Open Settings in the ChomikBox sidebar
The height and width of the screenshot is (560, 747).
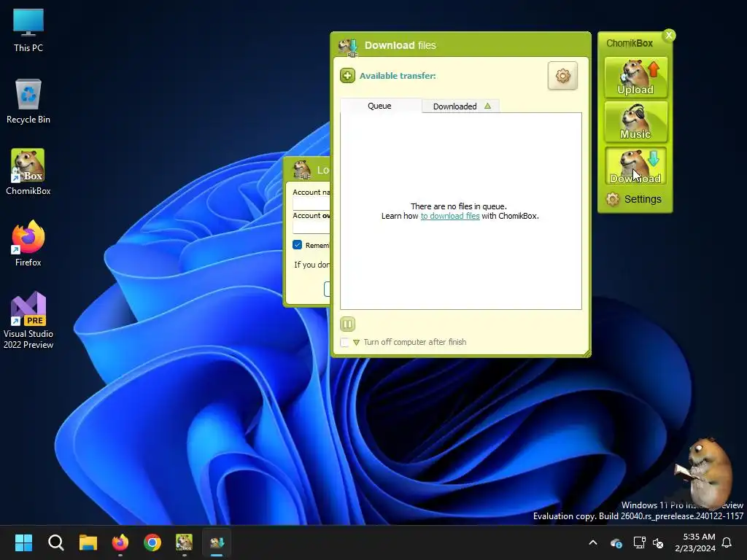tap(634, 199)
